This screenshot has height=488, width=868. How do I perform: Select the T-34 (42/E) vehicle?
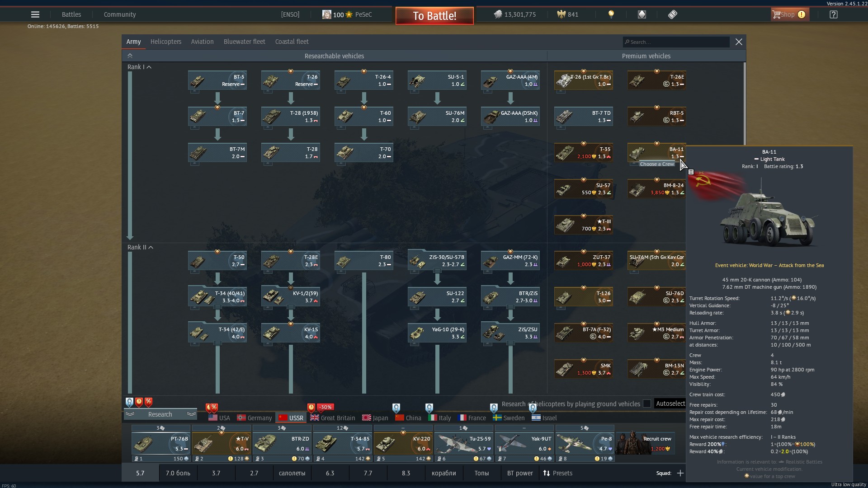tap(217, 333)
